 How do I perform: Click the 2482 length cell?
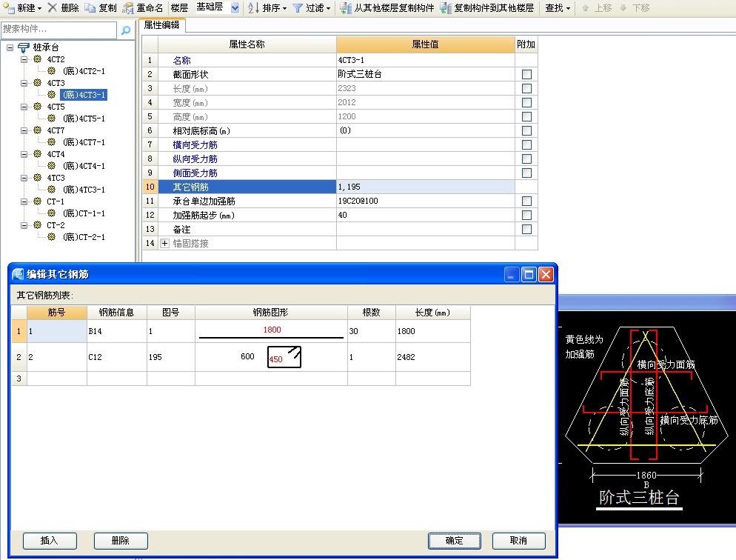(x=432, y=357)
